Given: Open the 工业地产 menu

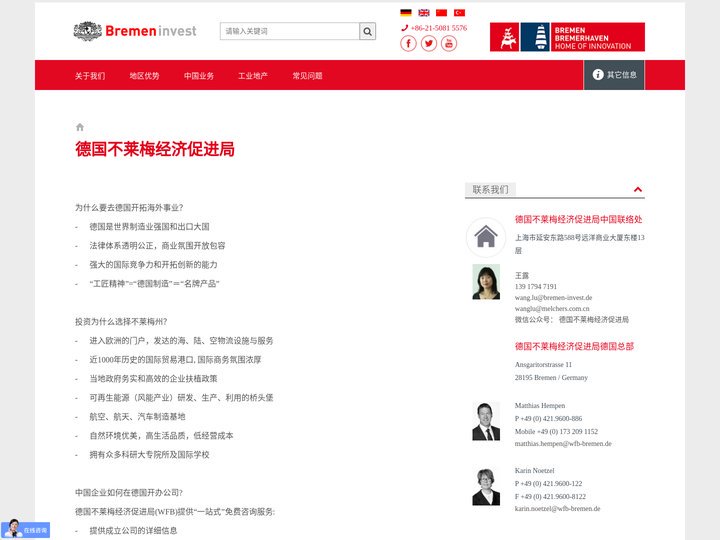Looking at the screenshot, I should point(253,76).
